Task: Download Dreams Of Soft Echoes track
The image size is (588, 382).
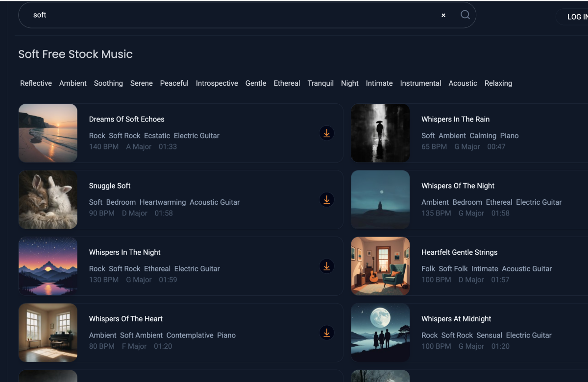Action: coord(327,133)
